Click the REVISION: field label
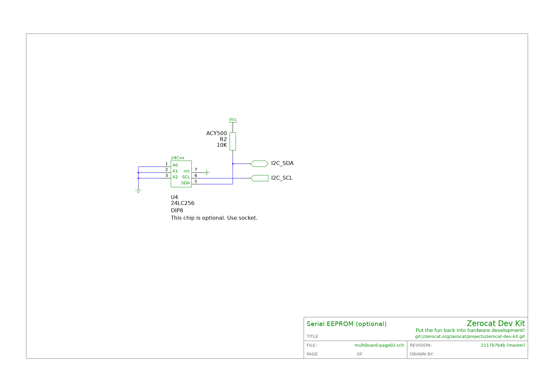The width and height of the screenshot is (554, 392). 421,345
